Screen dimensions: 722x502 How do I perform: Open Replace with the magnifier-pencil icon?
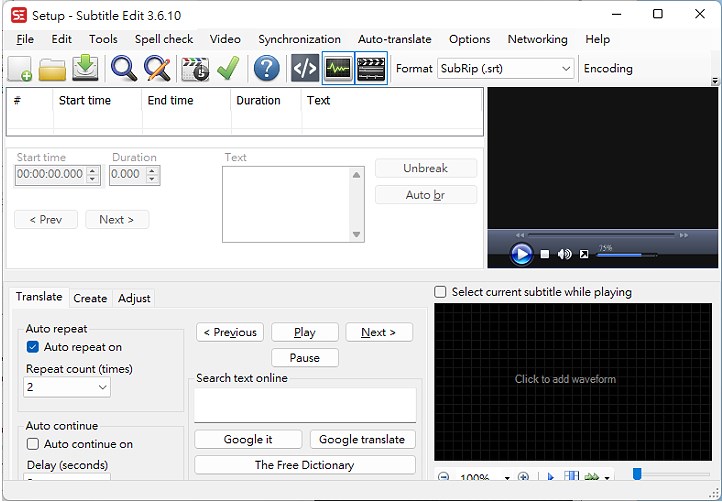click(157, 69)
